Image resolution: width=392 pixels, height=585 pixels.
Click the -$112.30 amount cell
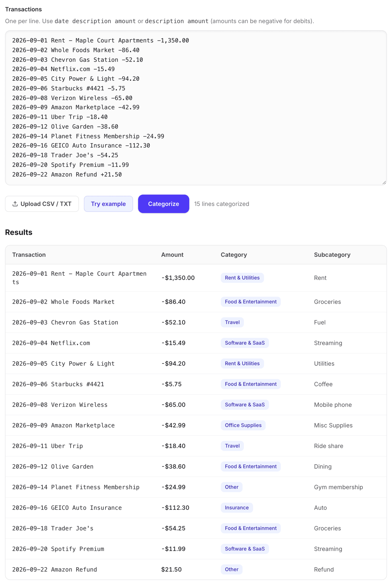(175, 508)
